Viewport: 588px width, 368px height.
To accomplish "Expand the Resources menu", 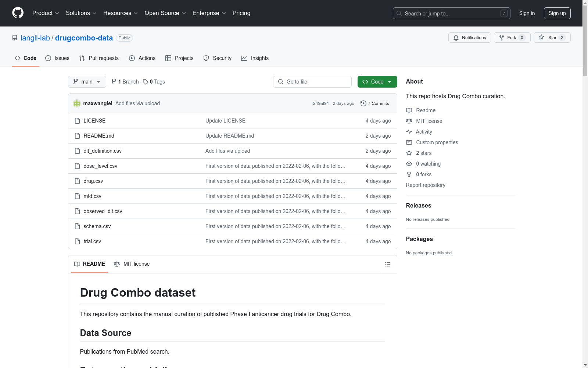I will [x=121, y=13].
